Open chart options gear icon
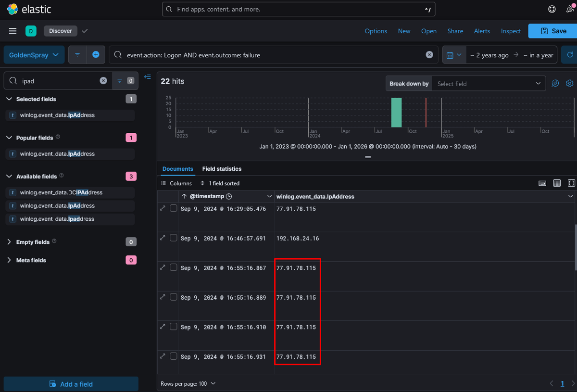 point(570,83)
